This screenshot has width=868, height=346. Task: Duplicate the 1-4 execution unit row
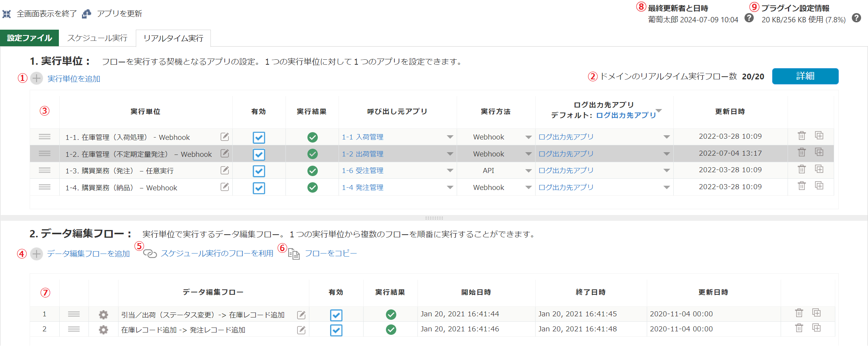click(x=819, y=186)
